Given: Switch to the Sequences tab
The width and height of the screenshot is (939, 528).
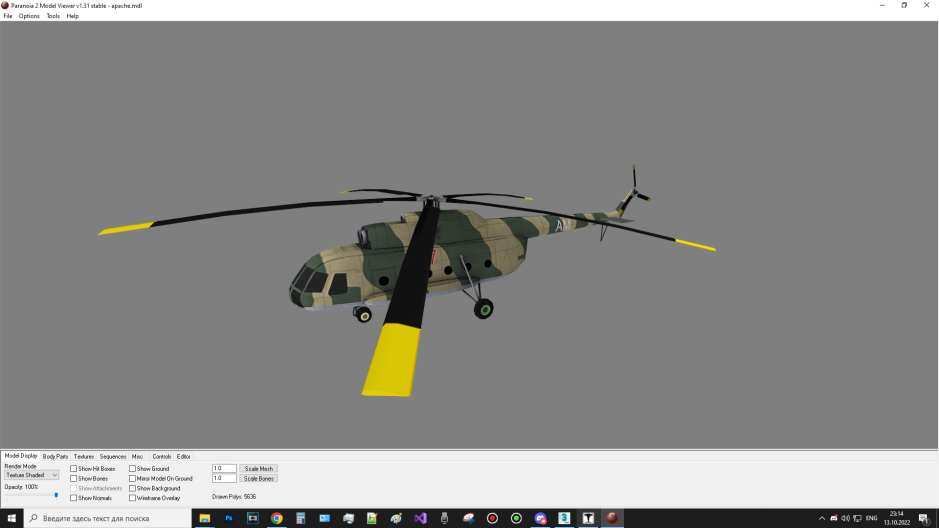Looking at the screenshot, I should pyautogui.click(x=112, y=456).
